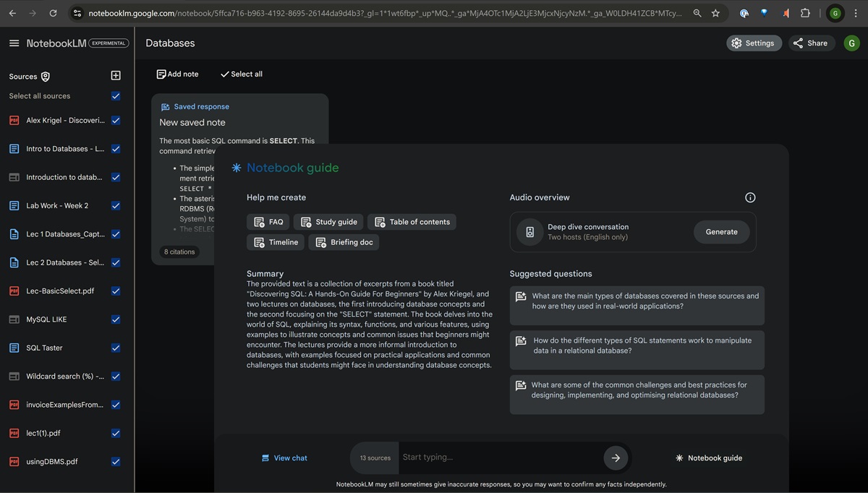The width and height of the screenshot is (868, 493).
Task: Open Alex Krigel PDF source icon
Action: coord(14,121)
